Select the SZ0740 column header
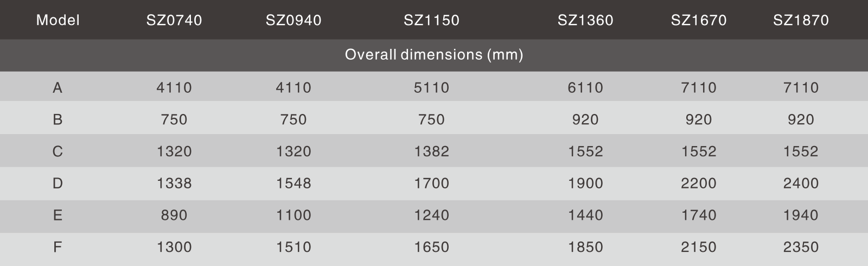The height and width of the screenshot is (266, 868). click(174, 20)
